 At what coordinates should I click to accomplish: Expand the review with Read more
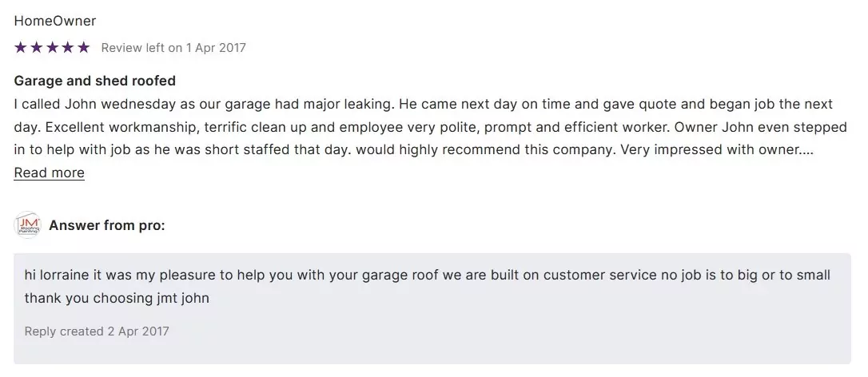coord(49,173)
